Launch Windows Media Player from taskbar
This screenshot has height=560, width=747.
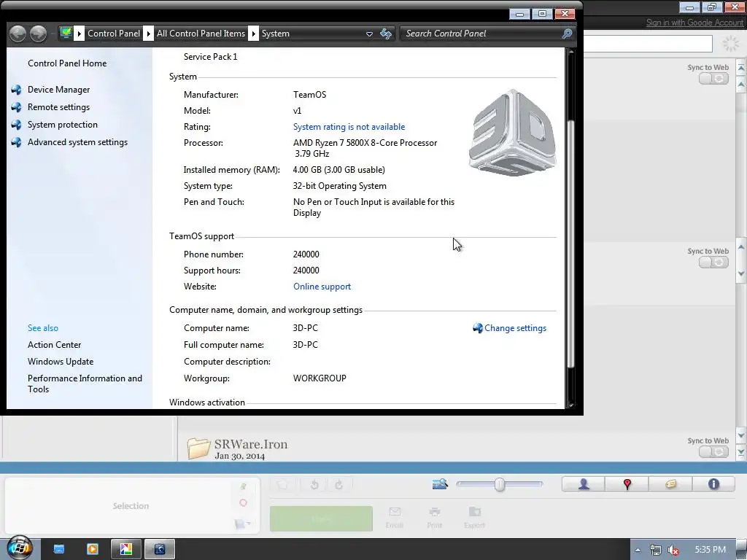click(93, 549)
